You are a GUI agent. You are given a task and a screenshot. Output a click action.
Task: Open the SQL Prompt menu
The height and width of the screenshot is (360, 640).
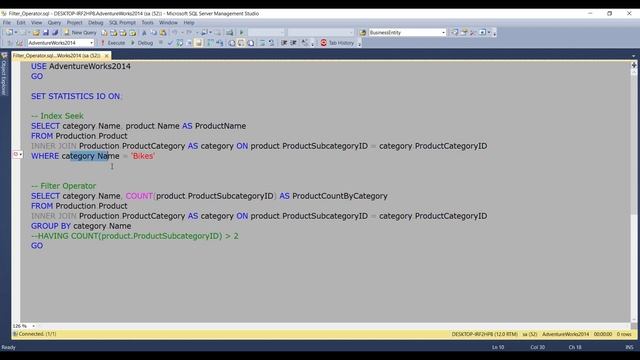click(x=122, y=22)
